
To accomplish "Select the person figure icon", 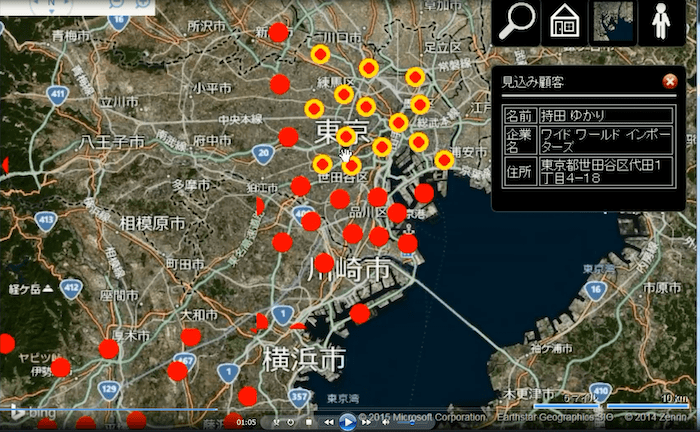I will pos(660,22).
